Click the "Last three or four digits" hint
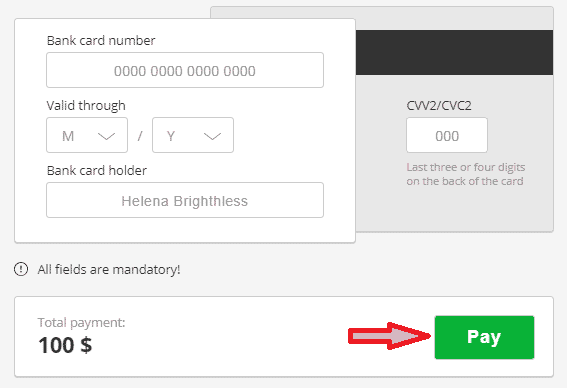 pos(466,167)
